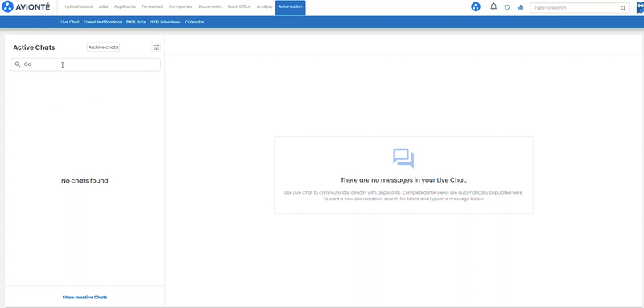The height and width of the screenshot is (308, 644).
Task: Open the Companies menu
Action: [x=180, y=6]
